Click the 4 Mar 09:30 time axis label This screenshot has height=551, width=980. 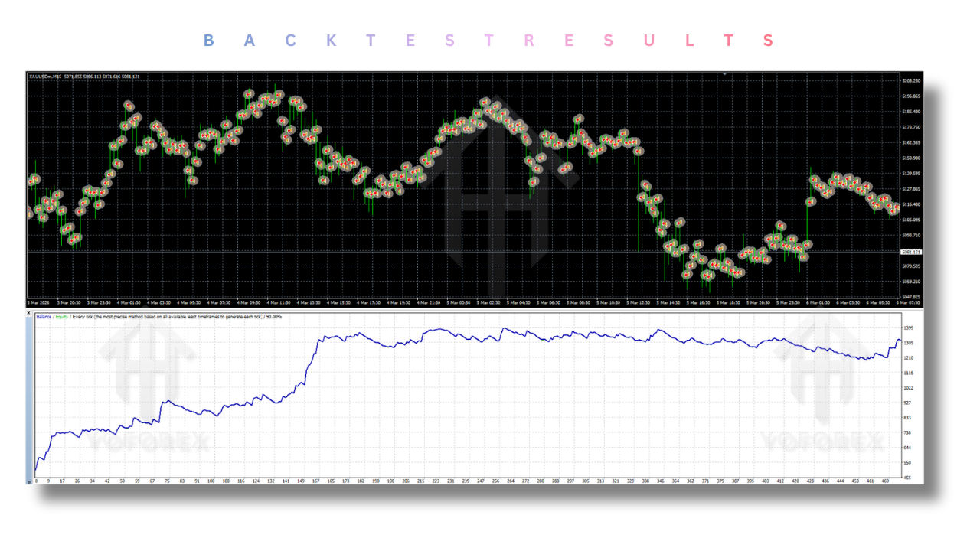[x=250, y=302]
